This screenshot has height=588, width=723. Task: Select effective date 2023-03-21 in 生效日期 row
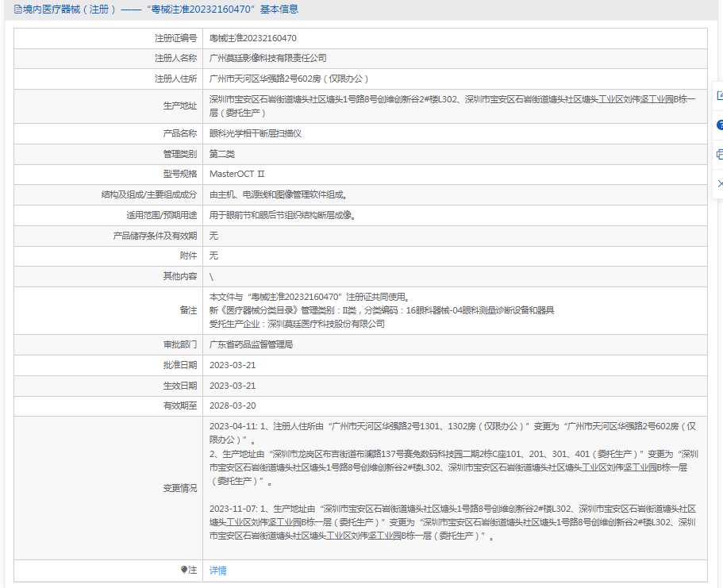(233, 386)
